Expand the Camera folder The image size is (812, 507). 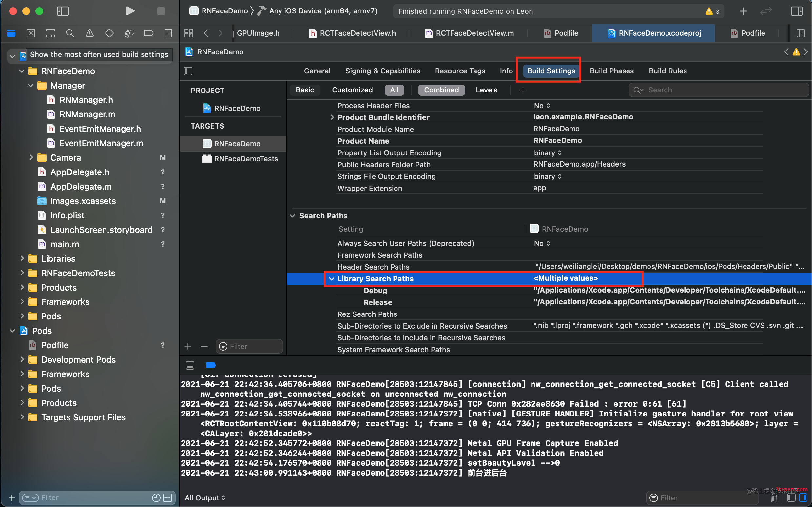(x=31, y=157)
